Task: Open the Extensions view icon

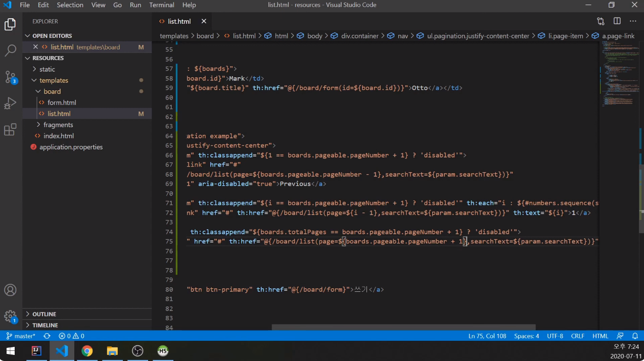Action: (x=10, y=130)
